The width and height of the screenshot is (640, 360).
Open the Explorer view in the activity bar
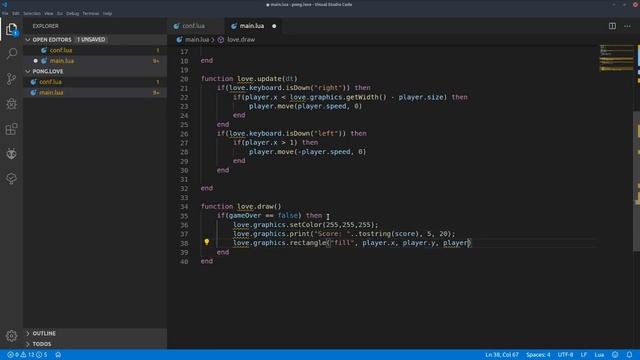[11, 29]
